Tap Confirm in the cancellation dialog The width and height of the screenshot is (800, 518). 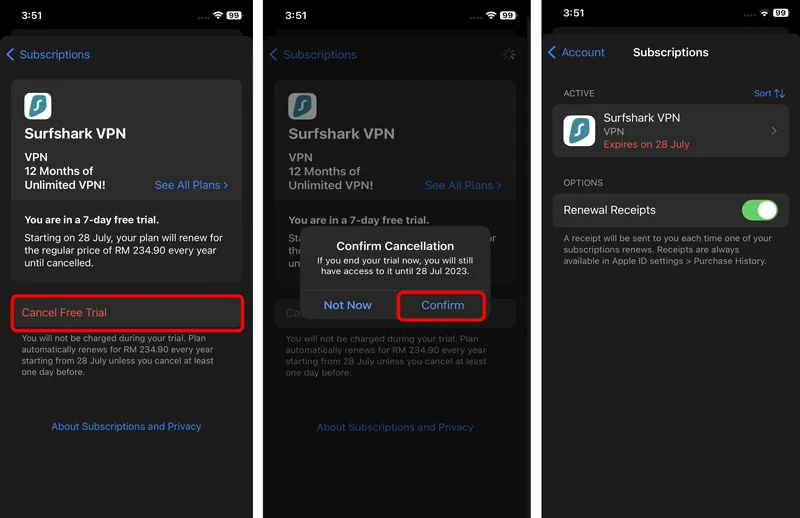[x=442, y=305]
